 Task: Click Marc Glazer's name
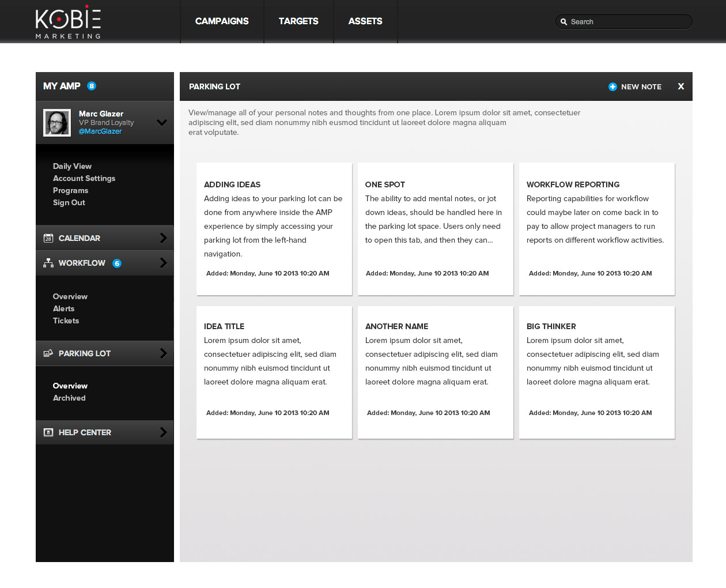coord(101,114)
